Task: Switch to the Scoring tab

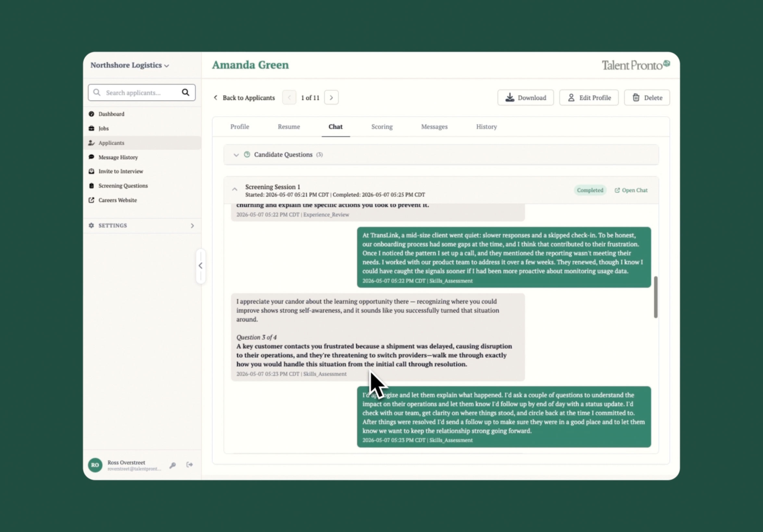Action: pyautogui.click(x=382, y=127)
